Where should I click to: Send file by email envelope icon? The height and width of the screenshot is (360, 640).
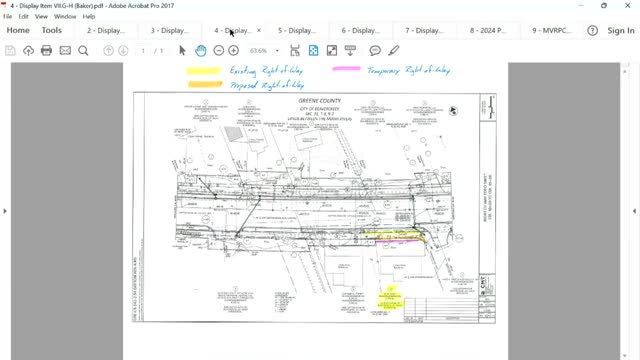pyautogui.click(x=65, y=51)
